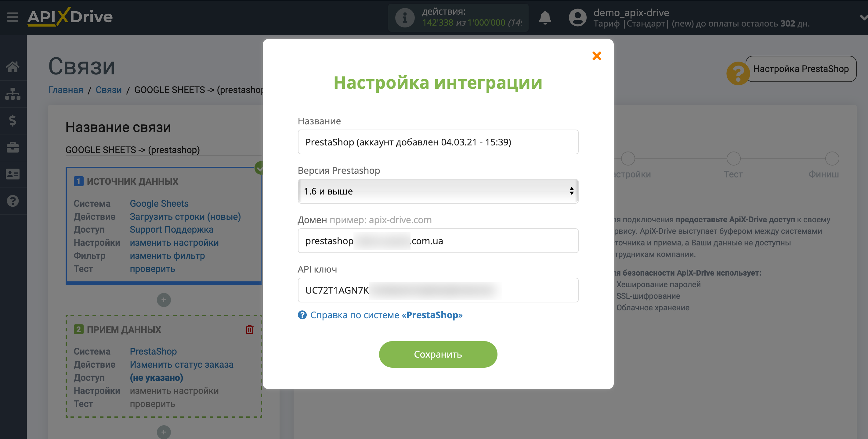This screenshot has height=439, width=868.
Task: Go to Home via sidebar house icon
Action: click(13, 67)
